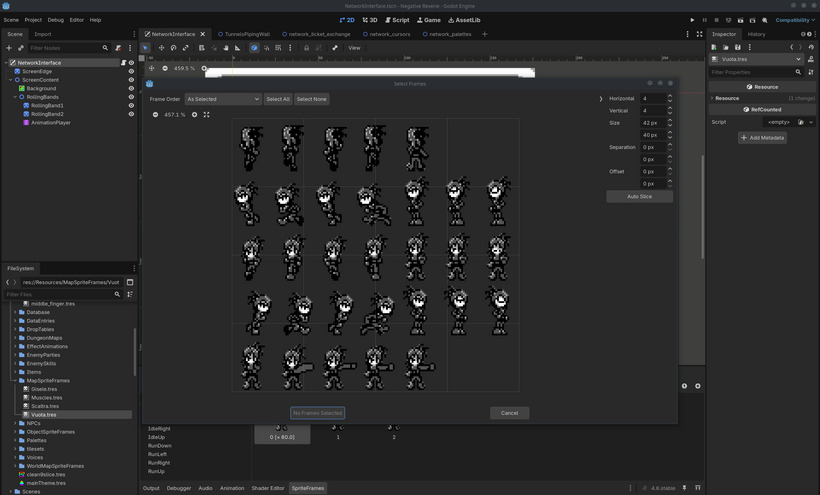Zoom out in the Select Frames dialog
The width and height of the screenshot is (820, 495).
pos(155,114)
